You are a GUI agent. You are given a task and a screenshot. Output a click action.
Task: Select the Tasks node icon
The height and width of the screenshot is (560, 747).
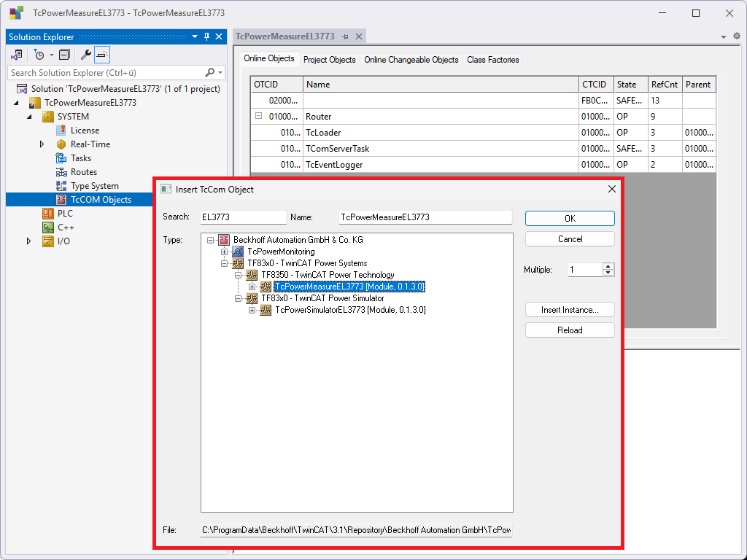(61, 157)
